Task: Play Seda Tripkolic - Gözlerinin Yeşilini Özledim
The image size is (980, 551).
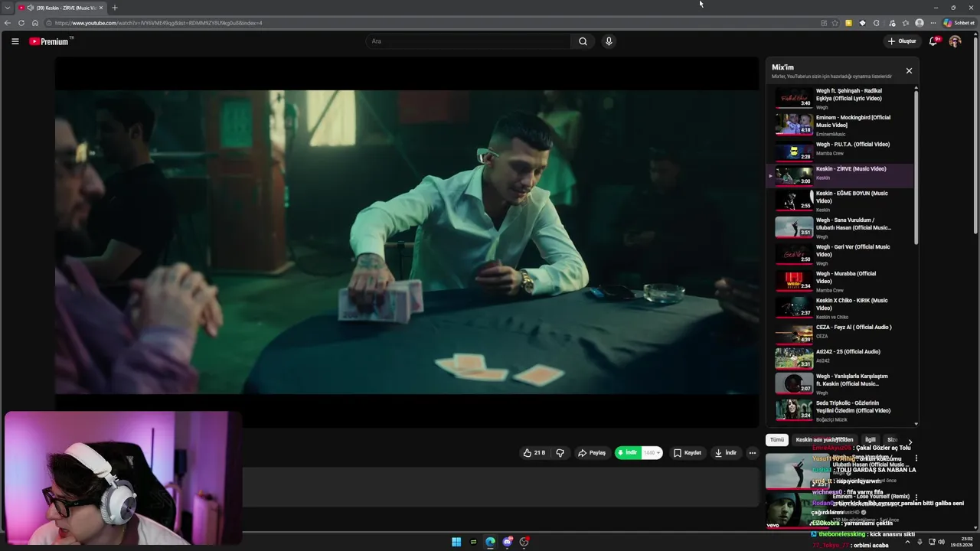Action: pyautogui.click(x=840, y=410)
